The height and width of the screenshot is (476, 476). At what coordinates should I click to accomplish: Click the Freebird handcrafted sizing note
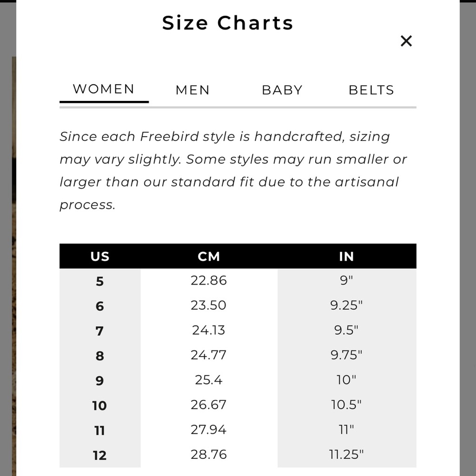(x=233, y=170)
